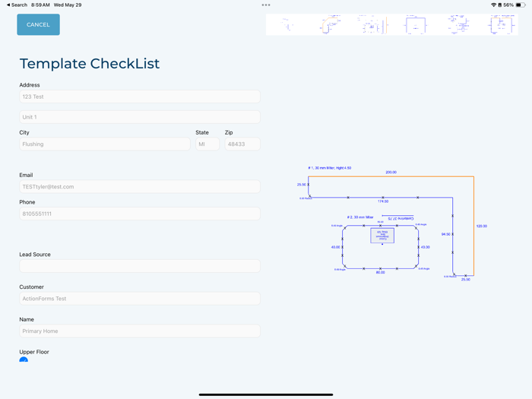Open the three-dot multitasking menu

click(266, 5)
